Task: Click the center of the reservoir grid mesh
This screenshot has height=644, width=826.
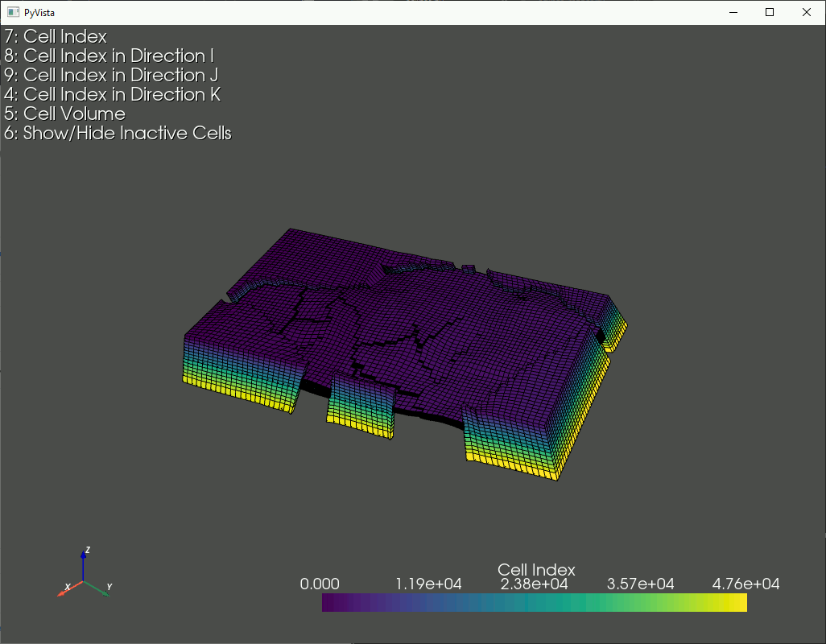Action: [x=403, y=346]
